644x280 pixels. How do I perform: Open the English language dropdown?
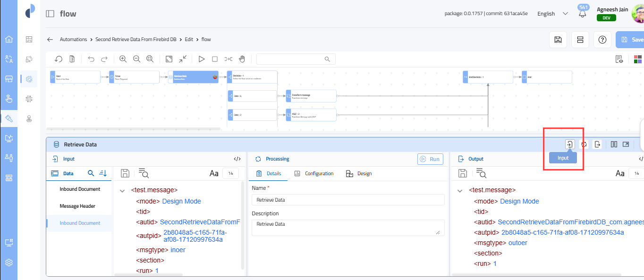tap(552, 14)
